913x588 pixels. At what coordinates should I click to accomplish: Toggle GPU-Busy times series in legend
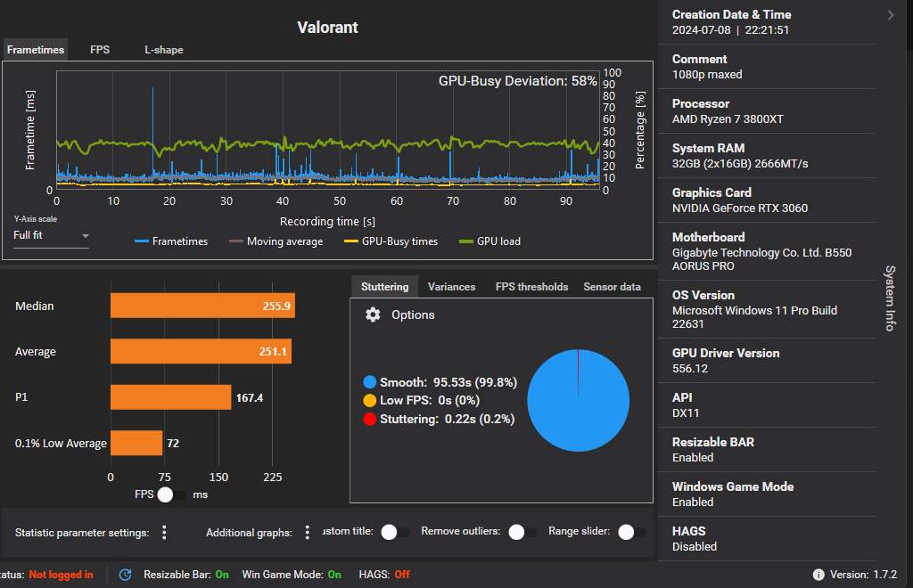tap(391, 241)
